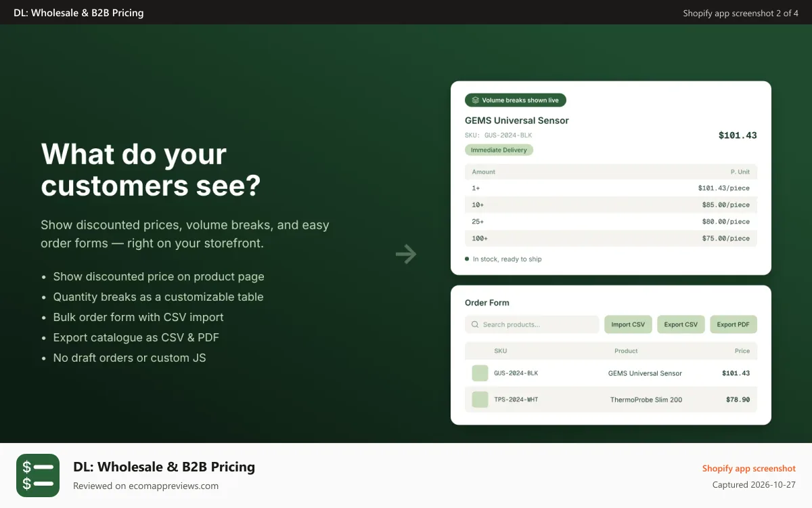Select the 10+ quantity break row
812x508 pixels.
[611, 205]
